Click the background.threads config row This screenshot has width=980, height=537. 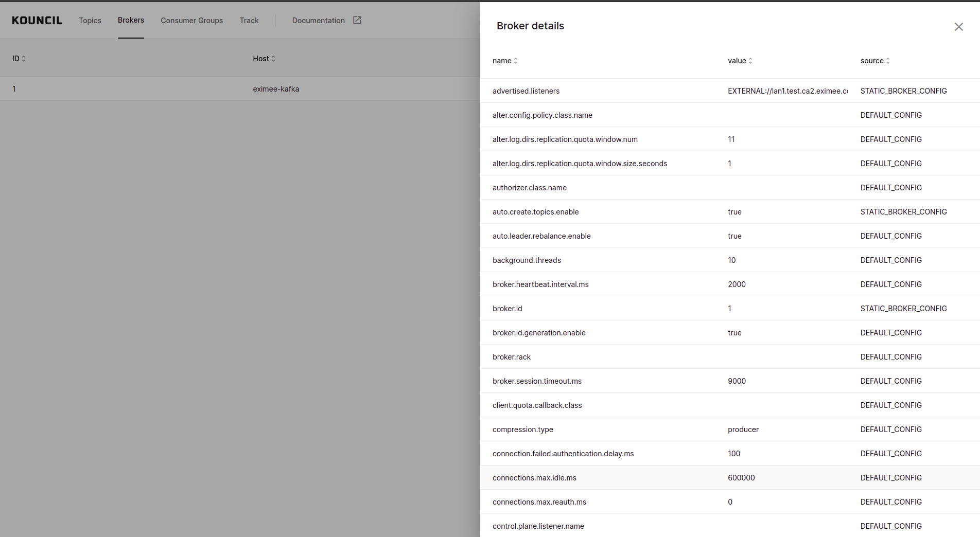coord(527,260)
